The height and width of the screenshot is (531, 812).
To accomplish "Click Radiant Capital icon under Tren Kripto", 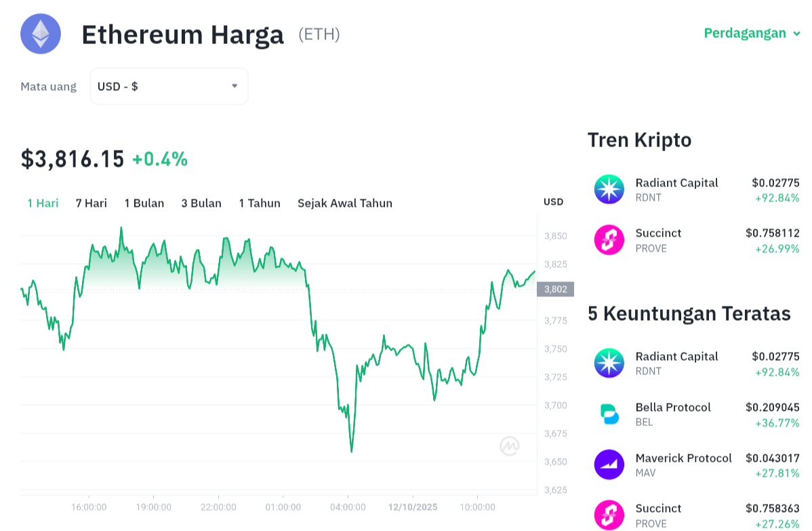I will 609,190.
